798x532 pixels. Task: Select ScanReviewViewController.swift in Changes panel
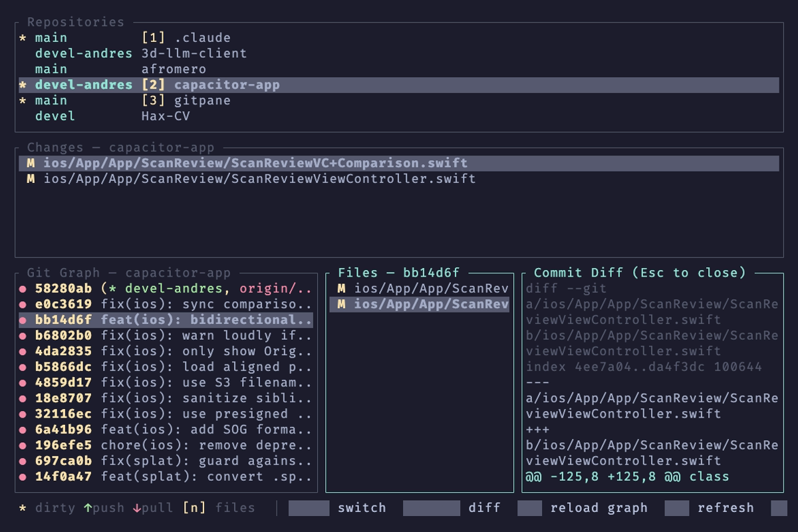(259, 179)
